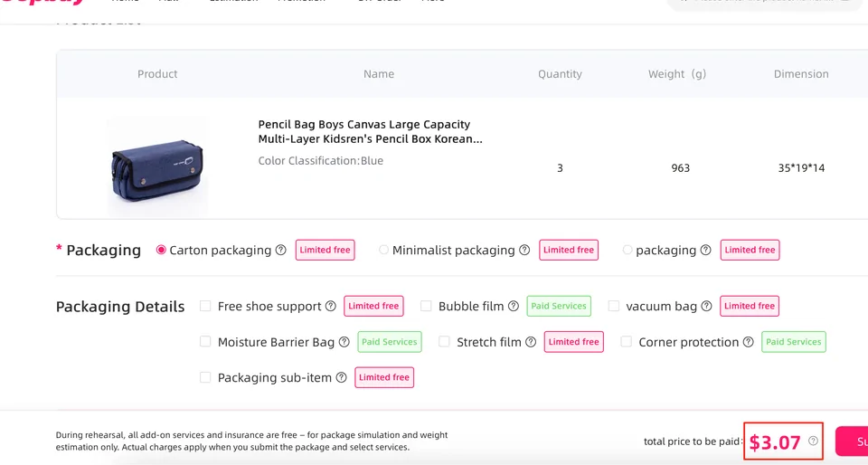Viewport: 868px width, 465px height.
Task: Enable Moisture Barrier Bag checkbox
Action: tap(205, 342)
